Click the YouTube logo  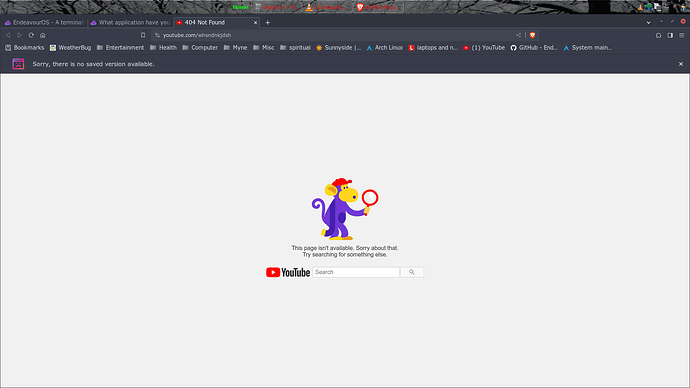(288, 272)
